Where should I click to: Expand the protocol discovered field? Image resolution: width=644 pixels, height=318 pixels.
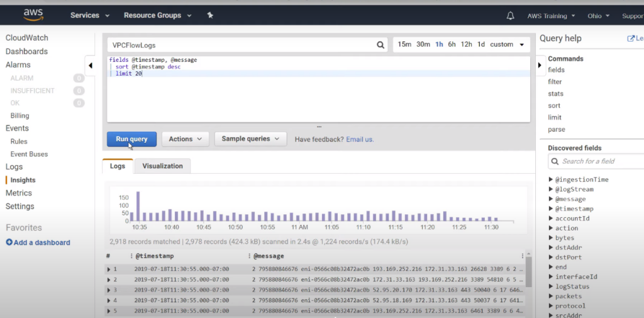click(551, 305)
